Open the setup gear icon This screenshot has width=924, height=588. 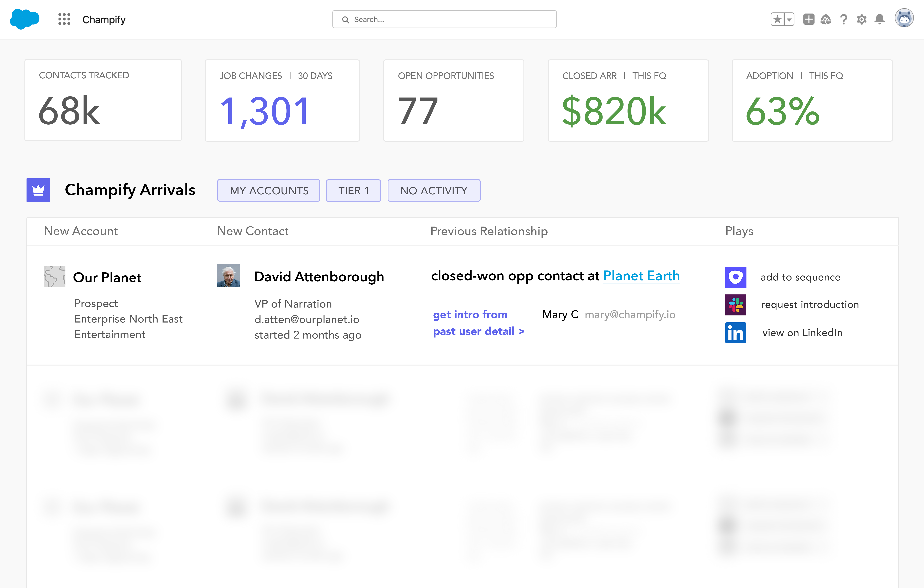[x=861, y=19]
